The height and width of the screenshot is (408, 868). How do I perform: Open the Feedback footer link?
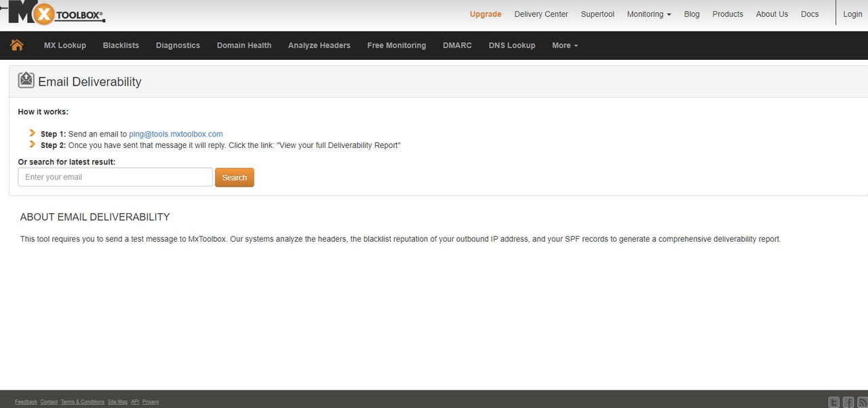[26, 402]
